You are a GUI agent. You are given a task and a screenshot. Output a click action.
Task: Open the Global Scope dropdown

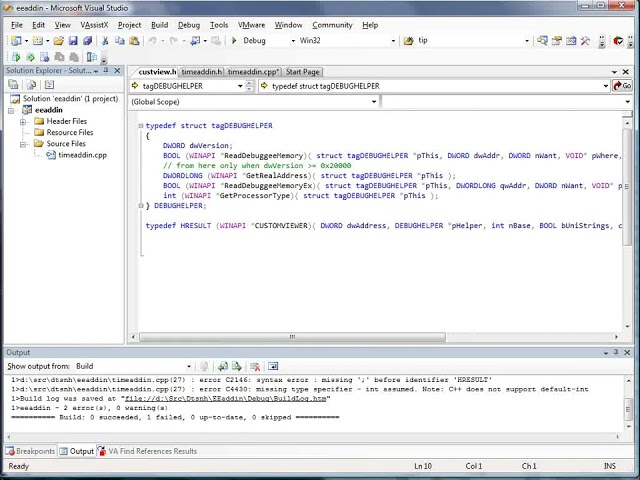click(374, 102)
